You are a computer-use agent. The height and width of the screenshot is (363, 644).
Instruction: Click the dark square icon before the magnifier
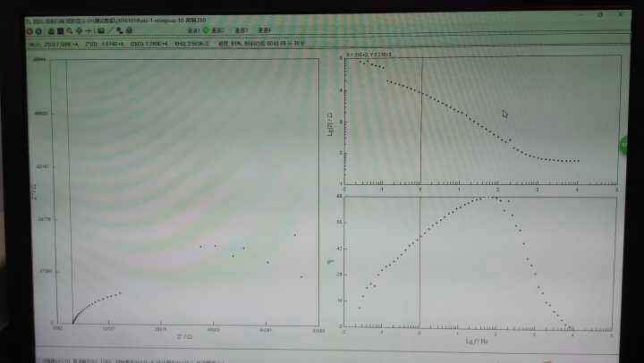point(60,30)
